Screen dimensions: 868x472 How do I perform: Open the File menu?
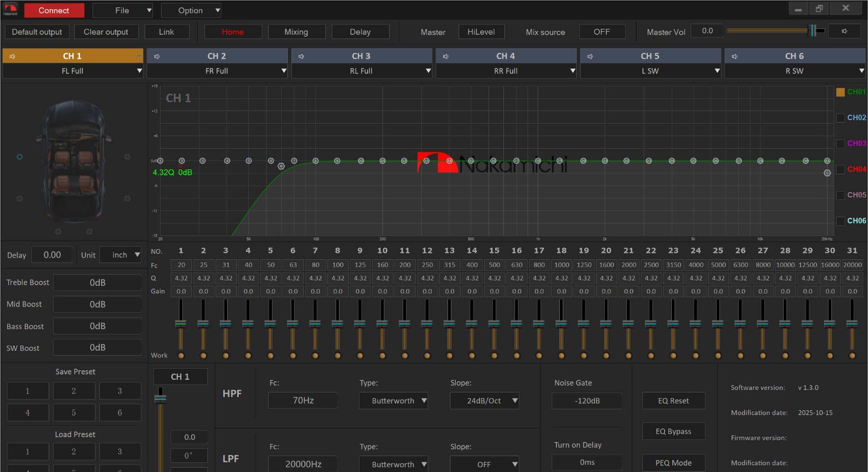point(122,10)
